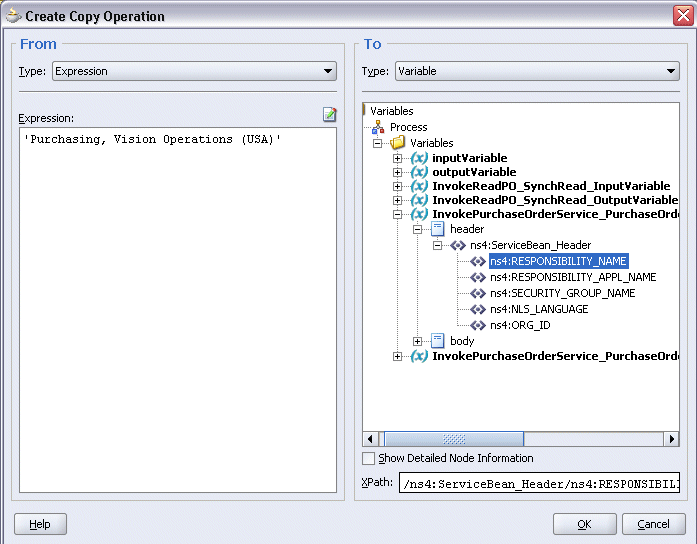Click the RESPONSIBILITY_APPL_NAME element icon
This screenshot has height=544, width=697.
coord(478,277)
